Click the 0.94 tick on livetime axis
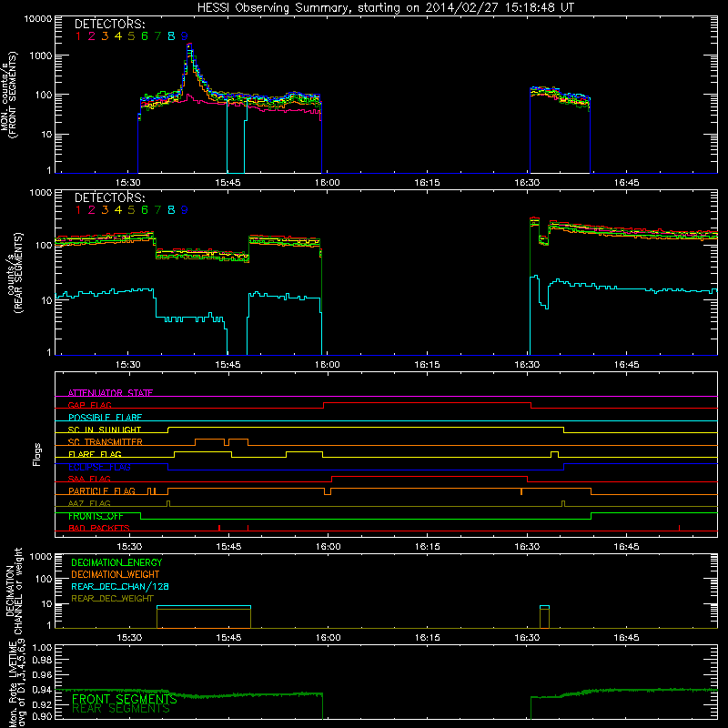Image resolution: width=728 pixels, height=728 pixels. click(x=43, y=690)
